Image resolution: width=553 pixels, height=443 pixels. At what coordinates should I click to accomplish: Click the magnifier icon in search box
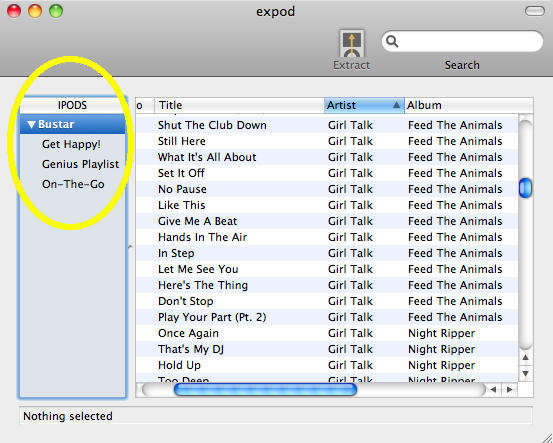click(x=392, y=42)
